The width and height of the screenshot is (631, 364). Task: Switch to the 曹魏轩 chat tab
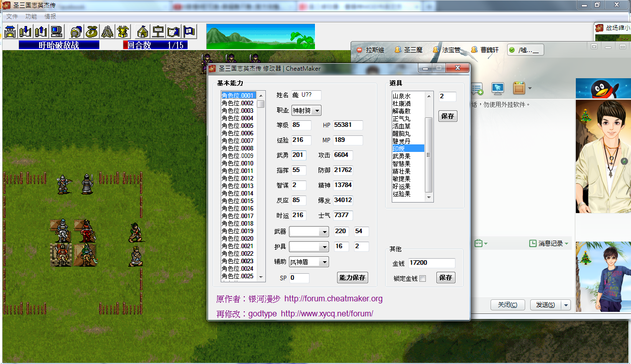point(486,50)
